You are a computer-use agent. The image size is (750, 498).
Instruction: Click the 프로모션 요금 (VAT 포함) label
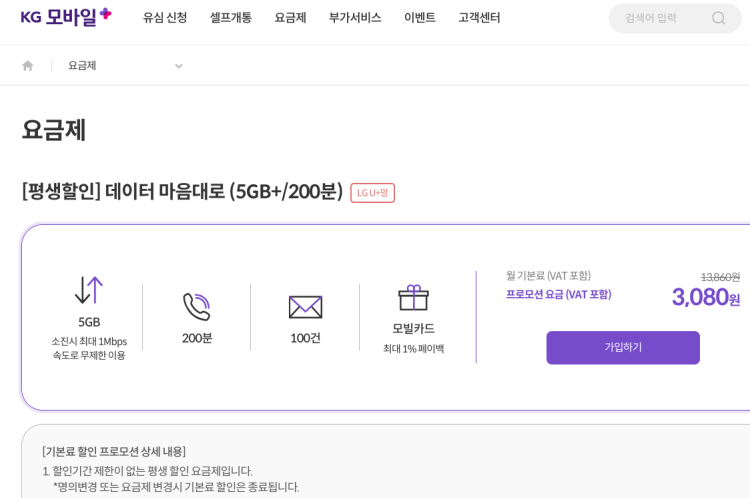pos(558,295)
